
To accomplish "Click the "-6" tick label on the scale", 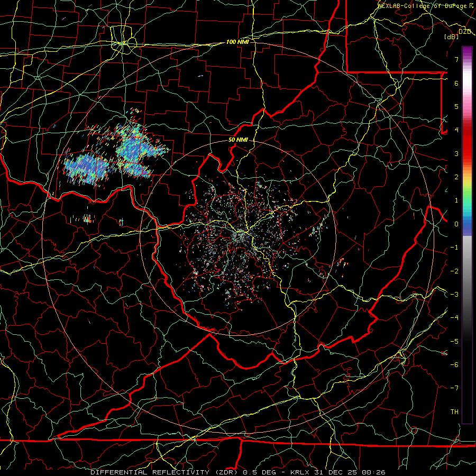I will click(x=454, y=365).
